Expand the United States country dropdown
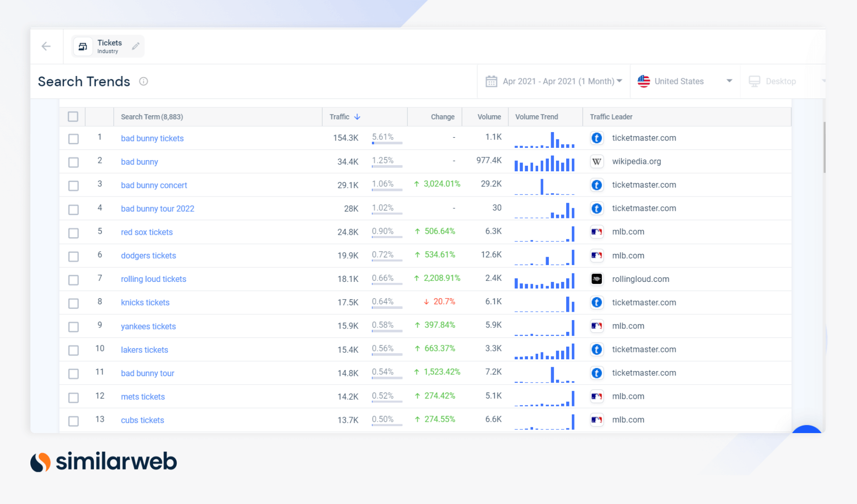The width and height of the screenshot is (857, 504). click(685, 81)
